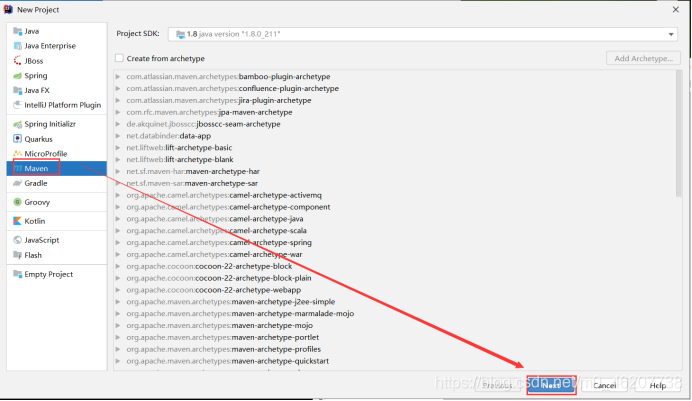
Task: Expand jbosscc-seam-archetype entry
Action: (118, 124)
